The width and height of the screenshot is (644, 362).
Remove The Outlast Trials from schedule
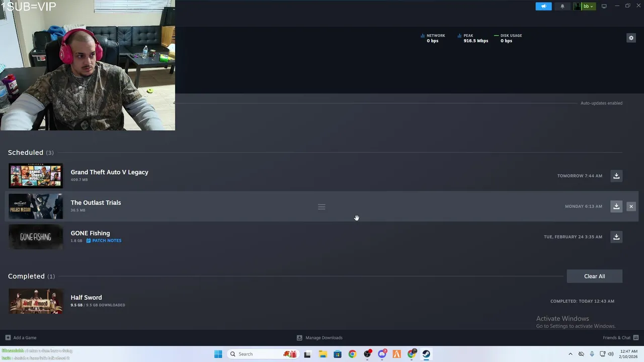(x=631, y=206)
